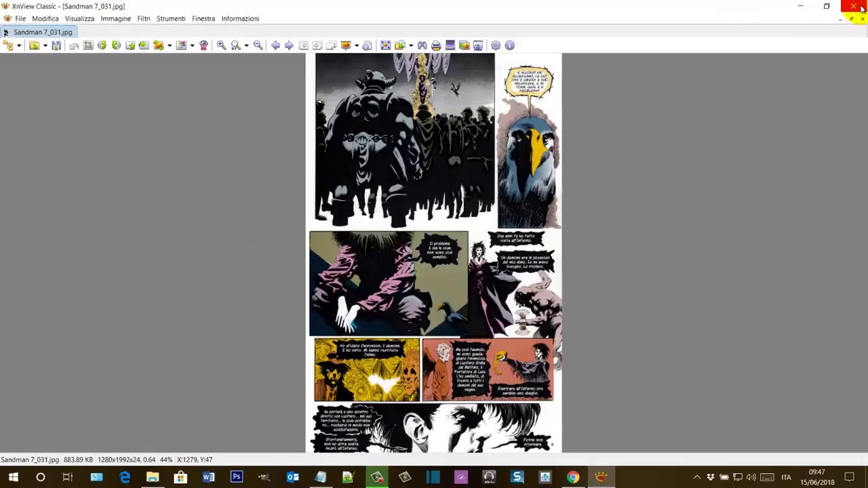Open Options gear icon
Screen dimensions: 868x488
pyautogui.click(x=496, y=45)
